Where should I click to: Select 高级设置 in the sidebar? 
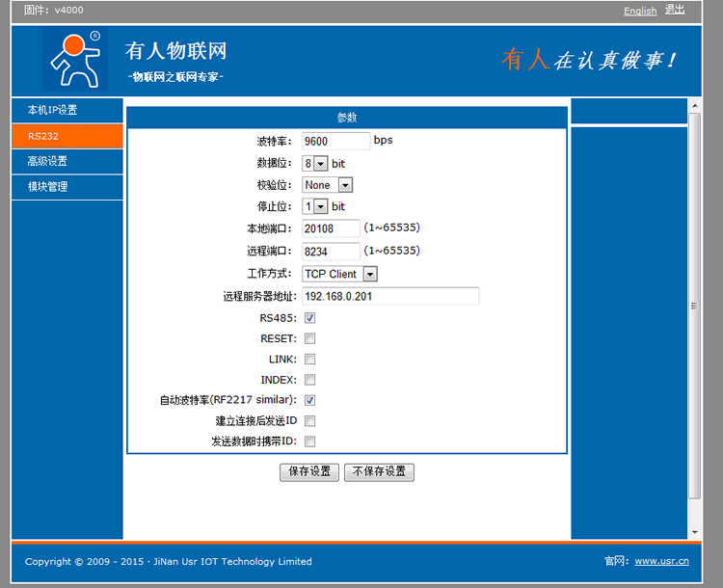click(x=67, y=161)
